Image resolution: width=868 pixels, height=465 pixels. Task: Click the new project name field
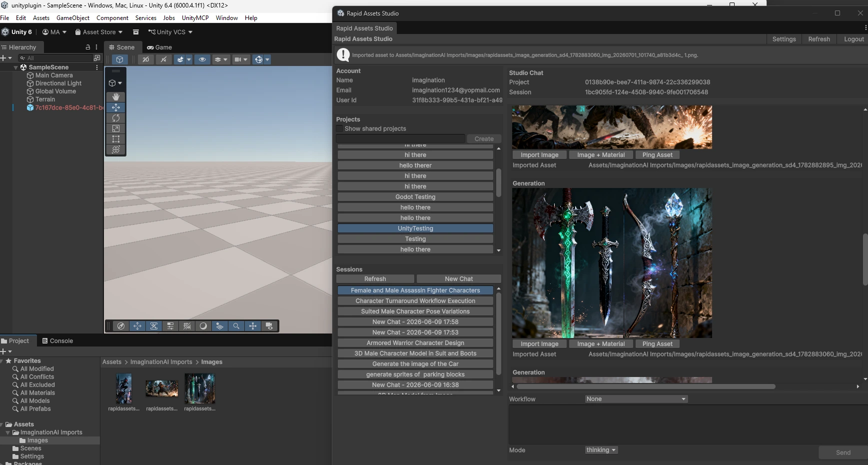point(401,139)
